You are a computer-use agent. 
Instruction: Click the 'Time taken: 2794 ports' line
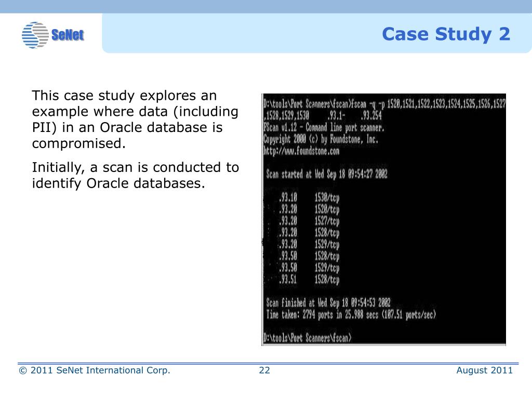click(x=351, y=314)
